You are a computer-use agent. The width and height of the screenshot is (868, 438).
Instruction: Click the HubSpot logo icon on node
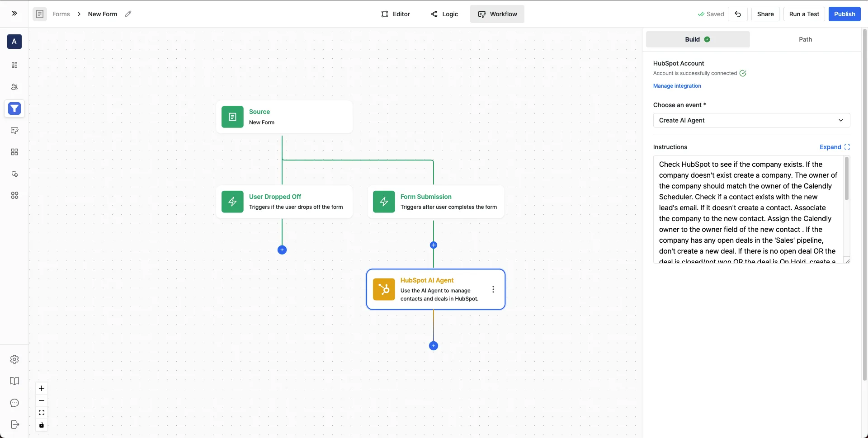(384, 289)
